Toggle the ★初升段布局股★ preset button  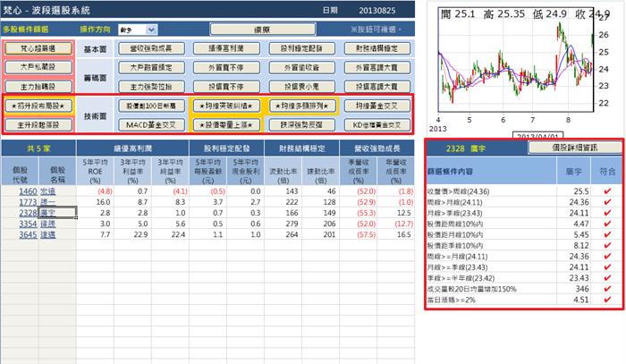[38, 106]
